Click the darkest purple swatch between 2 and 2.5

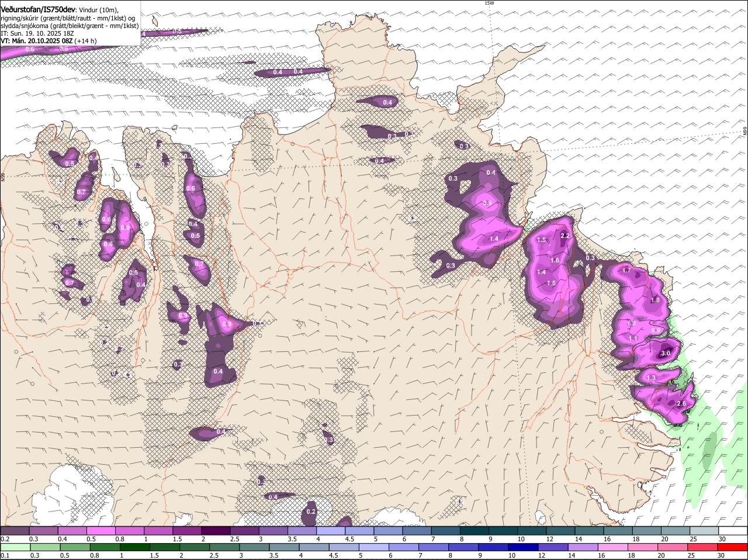[x=216, y=530]
